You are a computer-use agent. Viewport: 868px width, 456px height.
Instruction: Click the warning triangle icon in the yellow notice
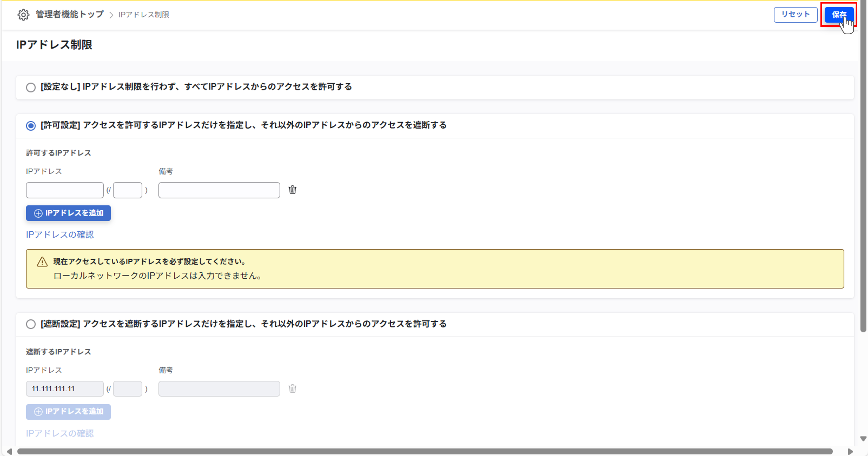coord(42,262)
